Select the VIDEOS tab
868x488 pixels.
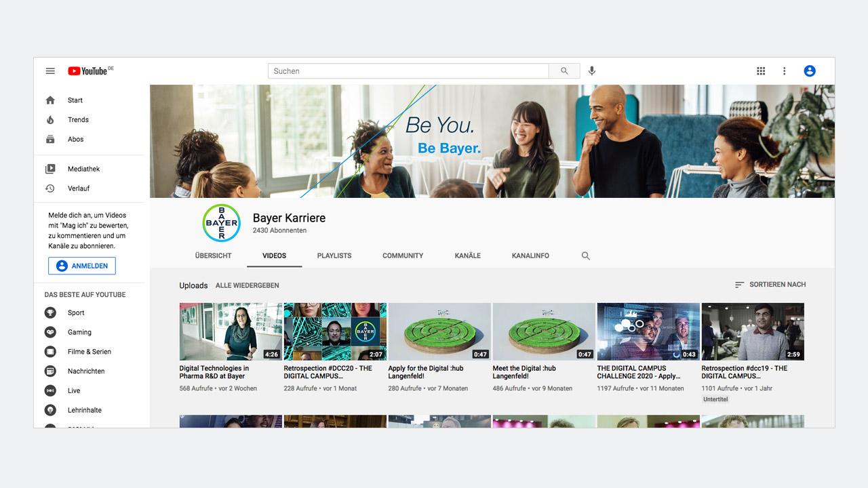pos(275,256)
